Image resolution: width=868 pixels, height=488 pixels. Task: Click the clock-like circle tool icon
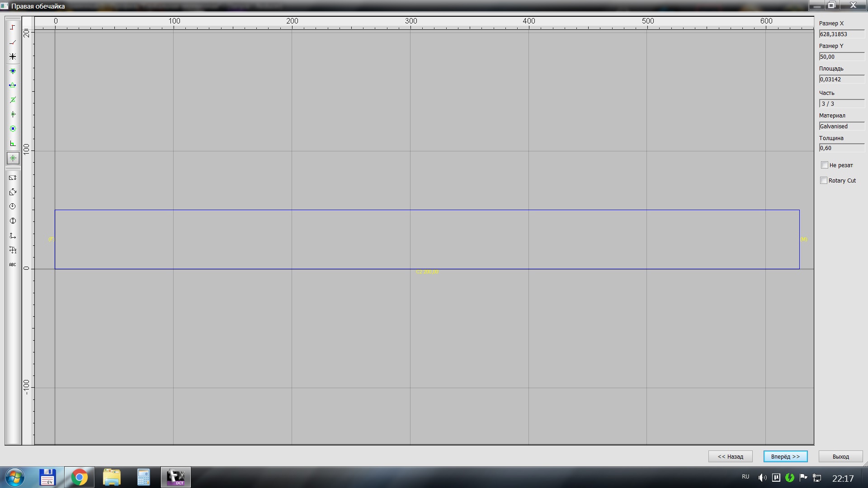tap(13, 206)
